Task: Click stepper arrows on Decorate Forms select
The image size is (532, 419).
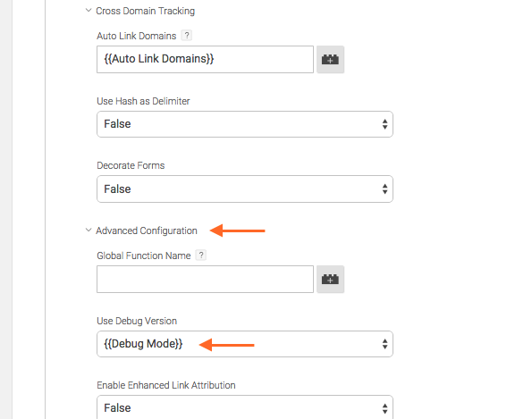Action: click(x=384, y=189)
